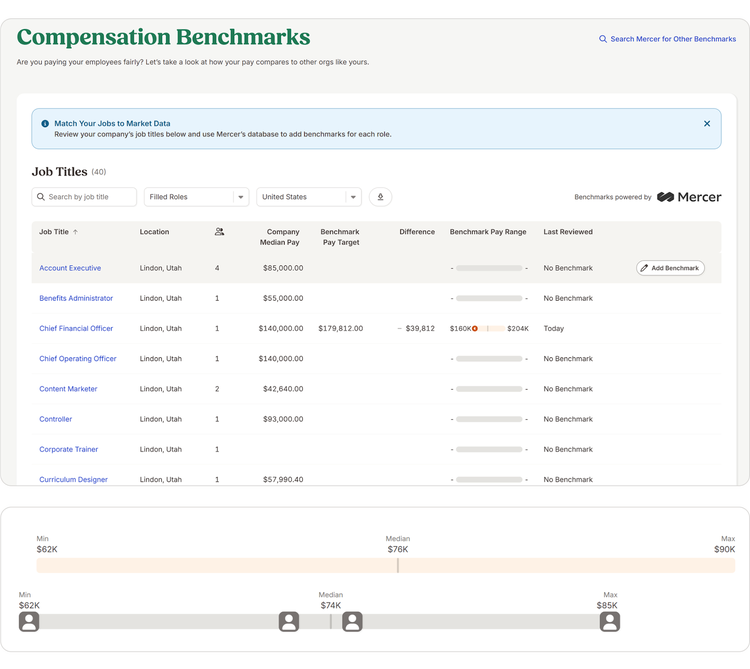Click the Mercer logo
This screenshot has height=669, width=750.
click(x=689, y=197)
